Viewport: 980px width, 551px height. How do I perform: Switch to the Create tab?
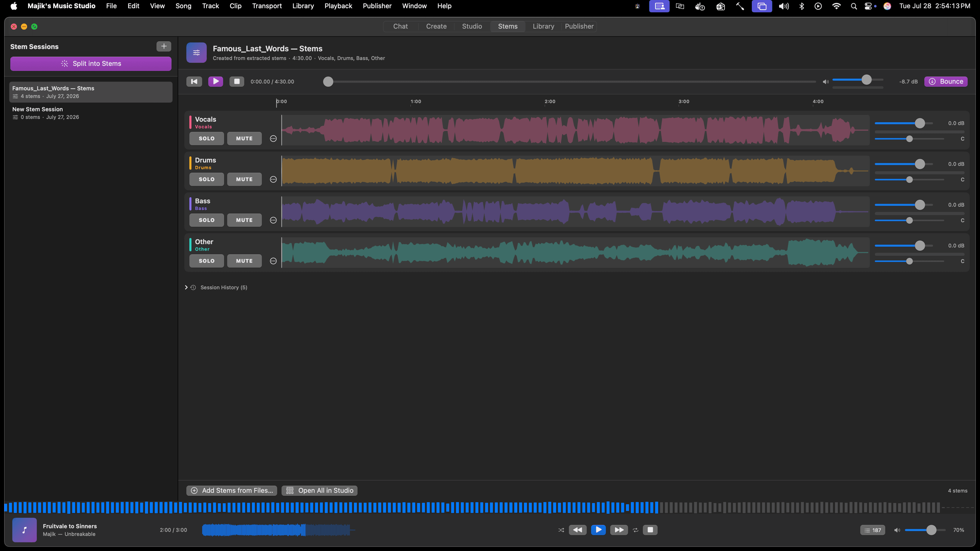tap(436, 26)
